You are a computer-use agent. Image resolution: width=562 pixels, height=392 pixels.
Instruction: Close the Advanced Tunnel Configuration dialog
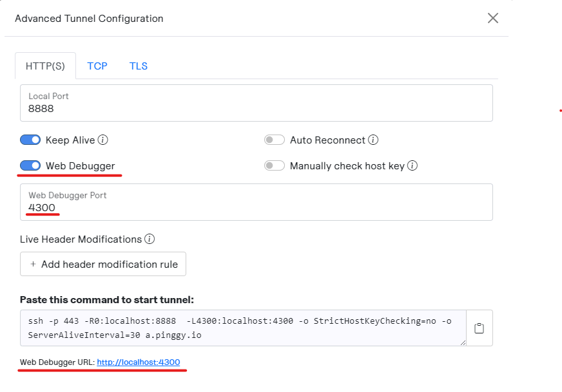pos(493,18)
